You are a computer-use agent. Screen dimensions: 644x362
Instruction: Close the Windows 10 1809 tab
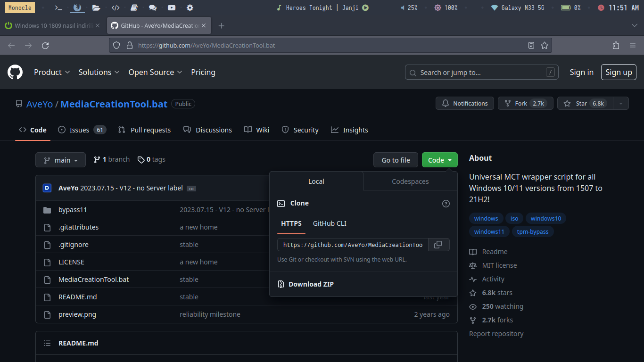98,25
